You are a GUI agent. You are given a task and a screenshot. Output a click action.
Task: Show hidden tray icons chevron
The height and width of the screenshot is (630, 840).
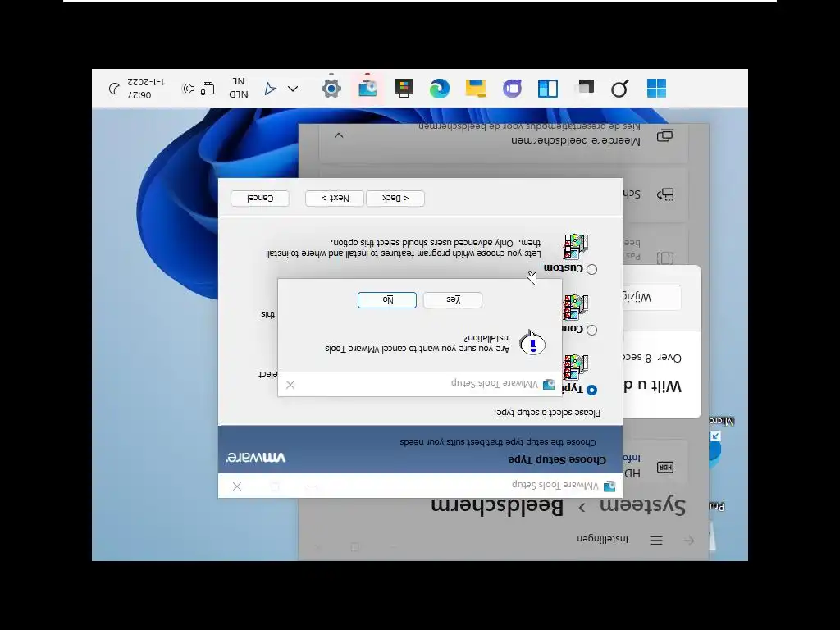[x=293, y=89]
